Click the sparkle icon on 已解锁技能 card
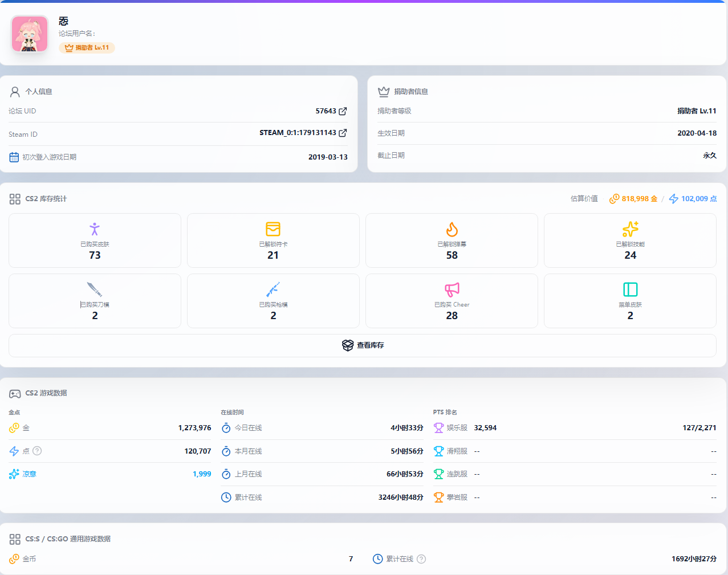The width and height of the screenshot is (728, 575). point(631,229)
